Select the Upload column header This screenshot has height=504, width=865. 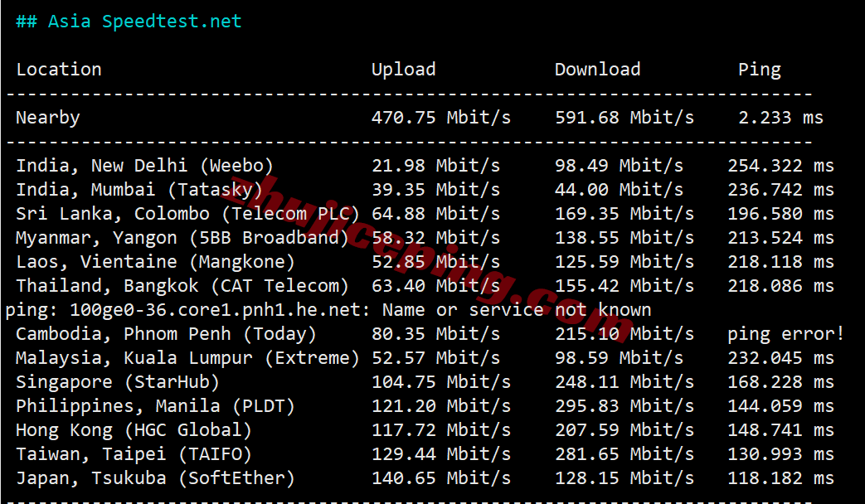pos(403,70)
